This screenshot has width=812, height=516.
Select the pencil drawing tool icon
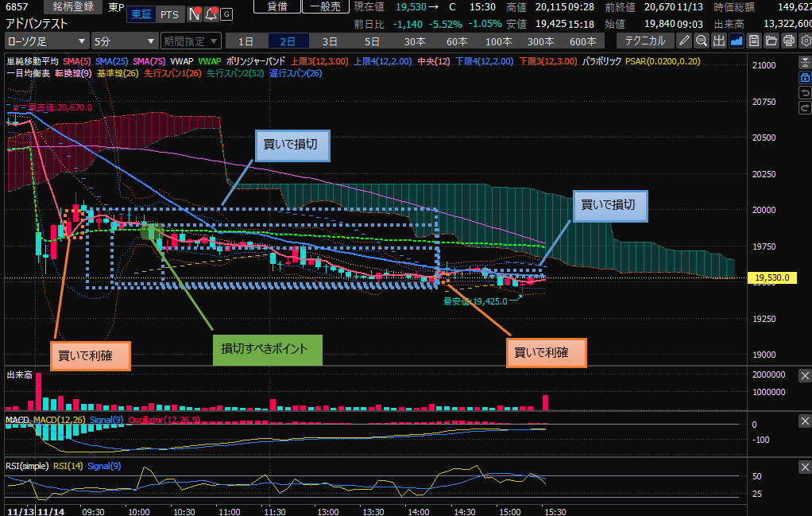pos(684,41)
